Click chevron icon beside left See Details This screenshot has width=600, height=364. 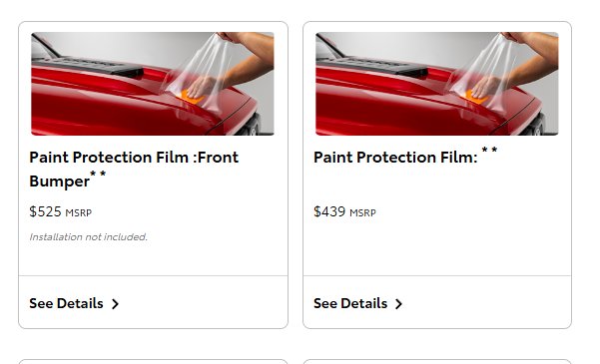pyautogui.click(x=115, y=304)
